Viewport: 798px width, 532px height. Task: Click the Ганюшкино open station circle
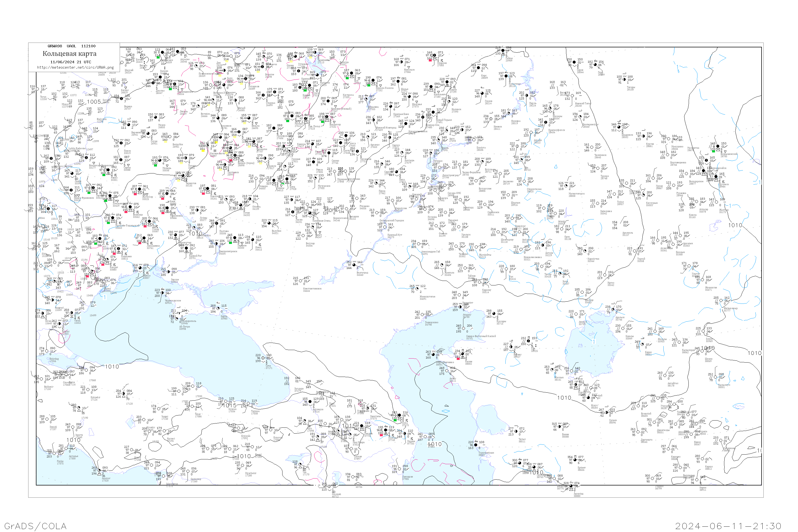tap(422, 315)
